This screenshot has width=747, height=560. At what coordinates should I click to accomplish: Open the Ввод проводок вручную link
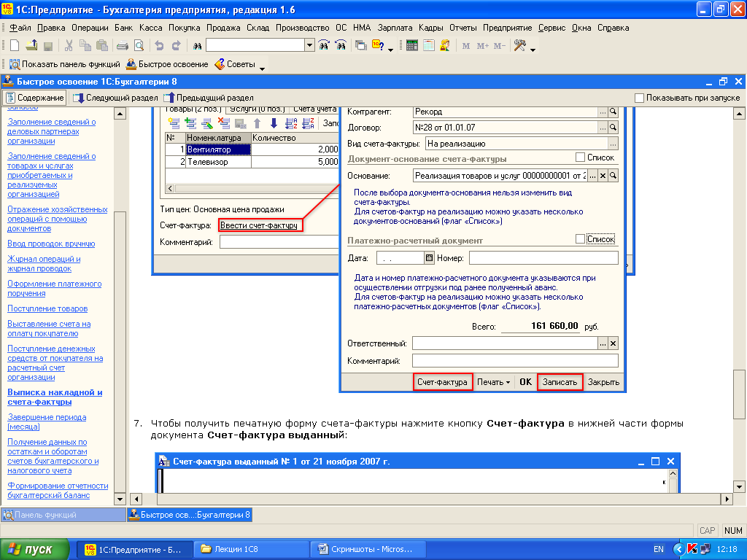(x=51, y=244)
